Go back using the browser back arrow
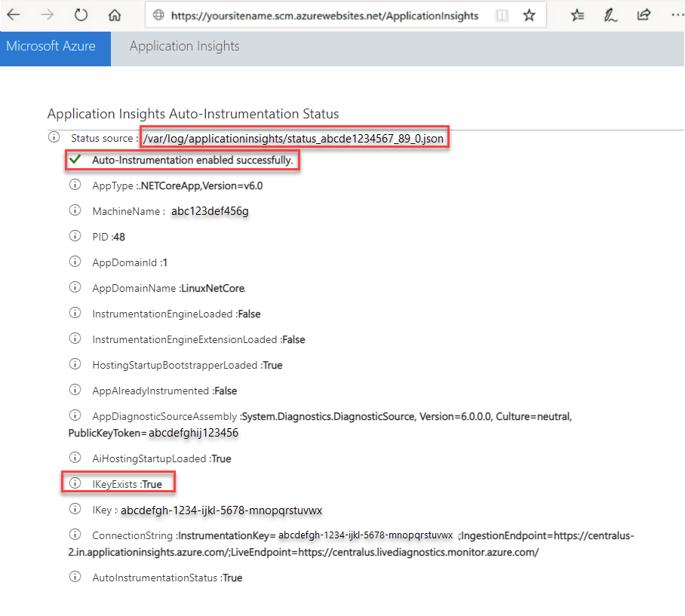This screenshot has height=616, width=685. (14, 15)
